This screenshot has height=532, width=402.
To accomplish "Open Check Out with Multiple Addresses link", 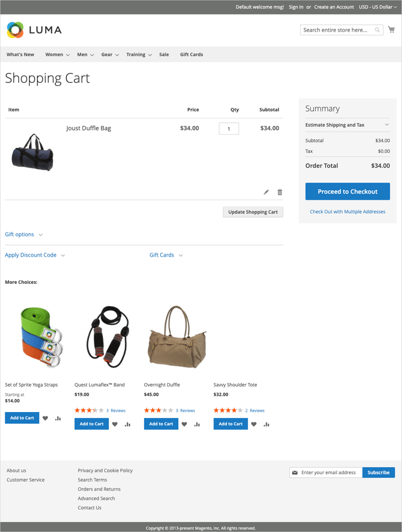I will [347, 212].
